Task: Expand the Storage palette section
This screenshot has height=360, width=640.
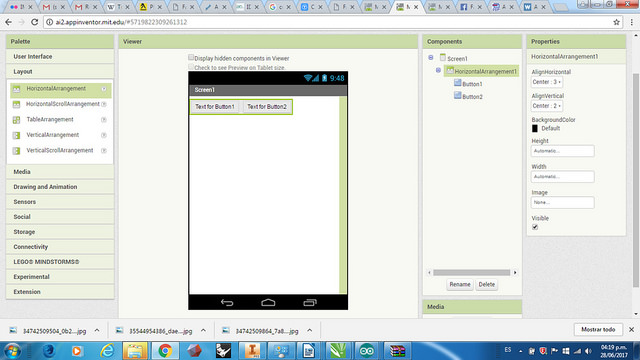Action: pyautogui.click(x=60, y=232)
